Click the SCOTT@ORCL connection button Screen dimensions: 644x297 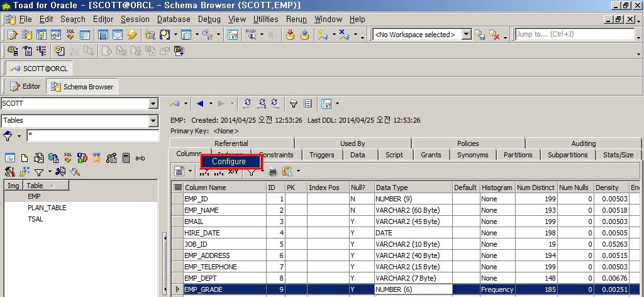(39, 68)
